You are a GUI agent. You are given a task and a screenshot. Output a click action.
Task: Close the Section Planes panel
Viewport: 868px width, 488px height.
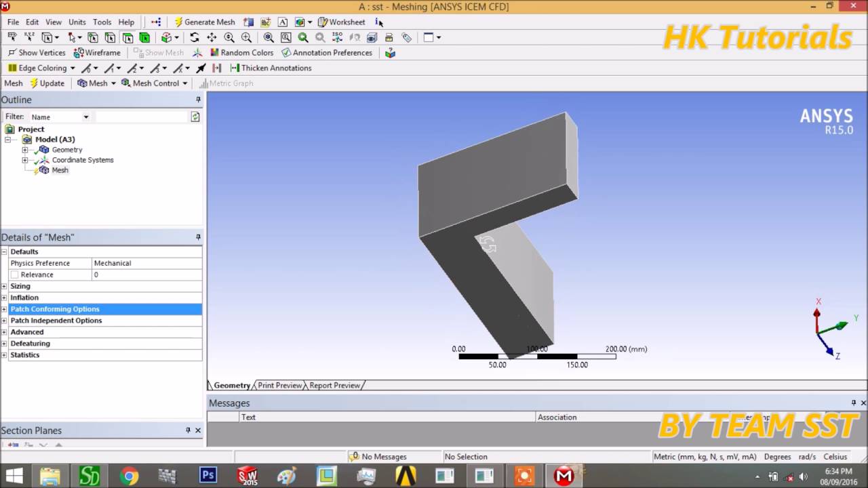click(198, 430)
